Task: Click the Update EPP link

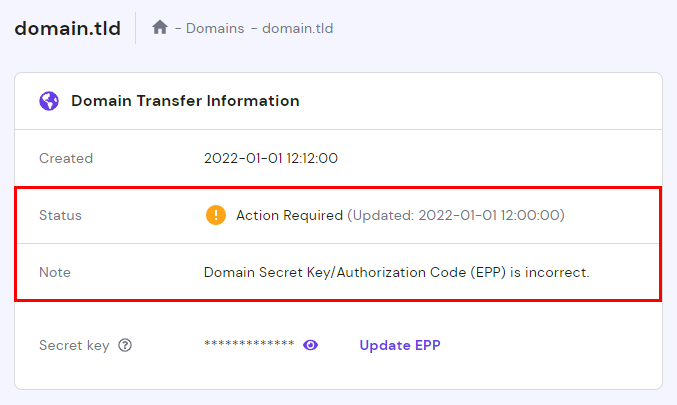Action: pyautogui.click(x=400, y=346)
